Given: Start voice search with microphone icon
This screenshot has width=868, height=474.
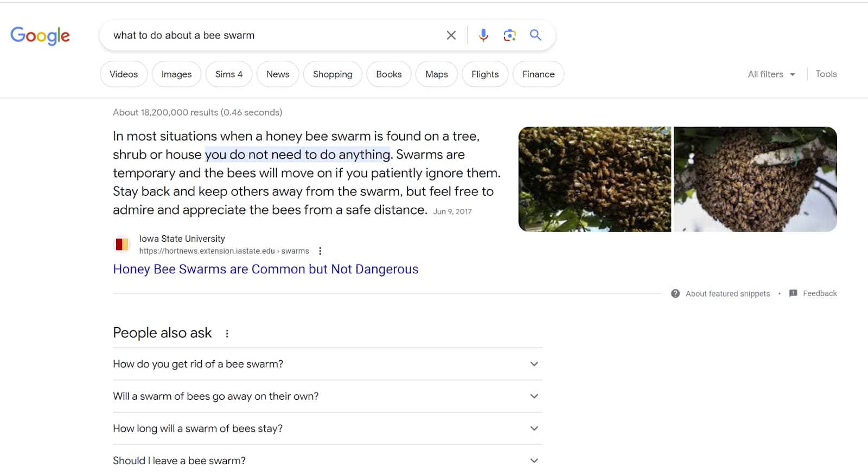Looking at the screenshot, I should point(483,35).
